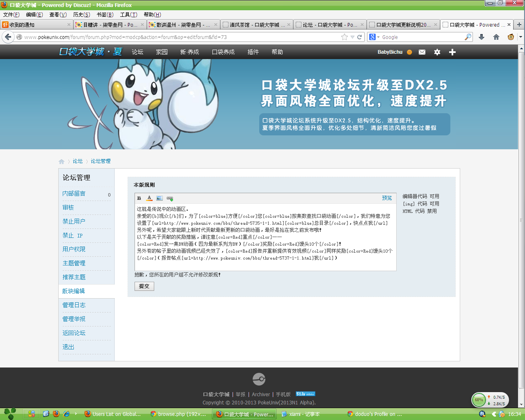525x420 pixels.
Task: Open the downloads arrow icon
Action: [x=482, y=37]
